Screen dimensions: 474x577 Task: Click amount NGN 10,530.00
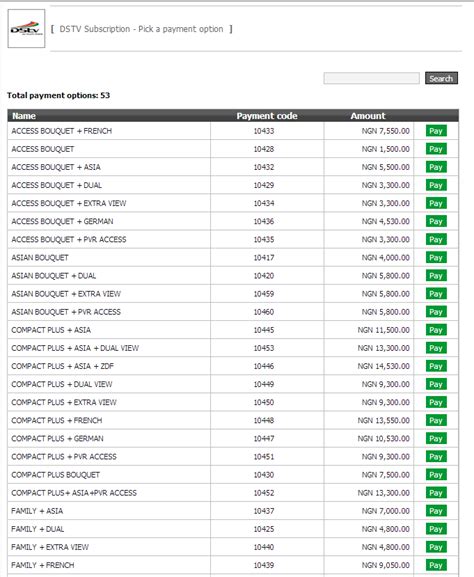[x=383, y=438]
